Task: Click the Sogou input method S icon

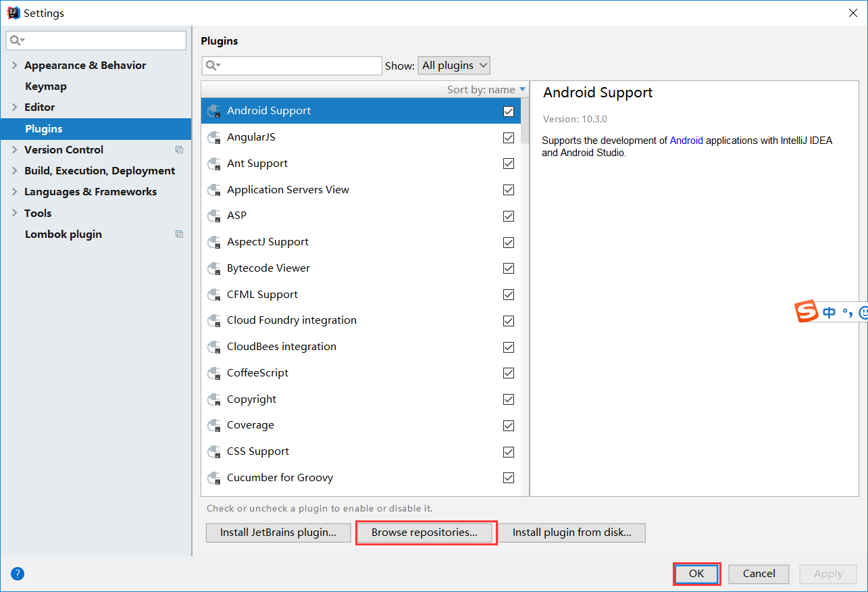Action: [807, 312]
